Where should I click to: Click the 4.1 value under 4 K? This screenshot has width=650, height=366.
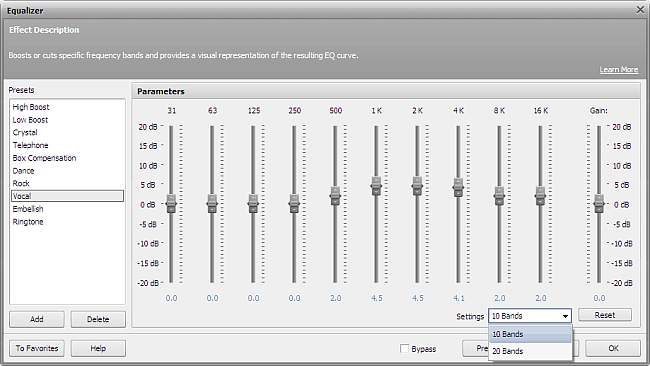[x=459, y=298]
